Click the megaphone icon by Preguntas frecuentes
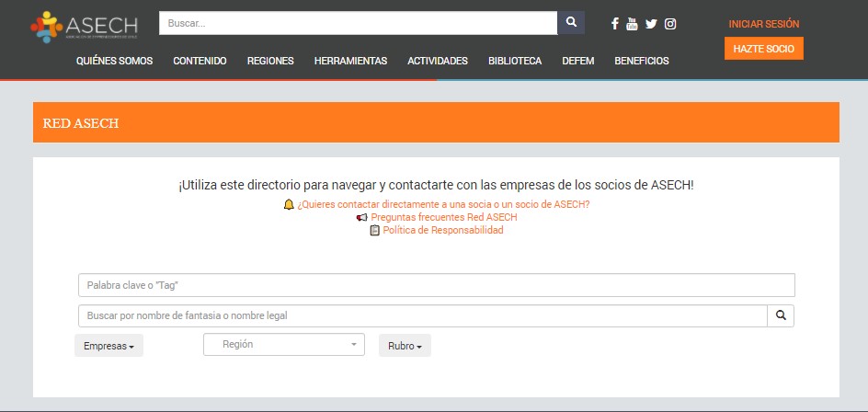Screen dimensions: 868x412 (362, 218)
